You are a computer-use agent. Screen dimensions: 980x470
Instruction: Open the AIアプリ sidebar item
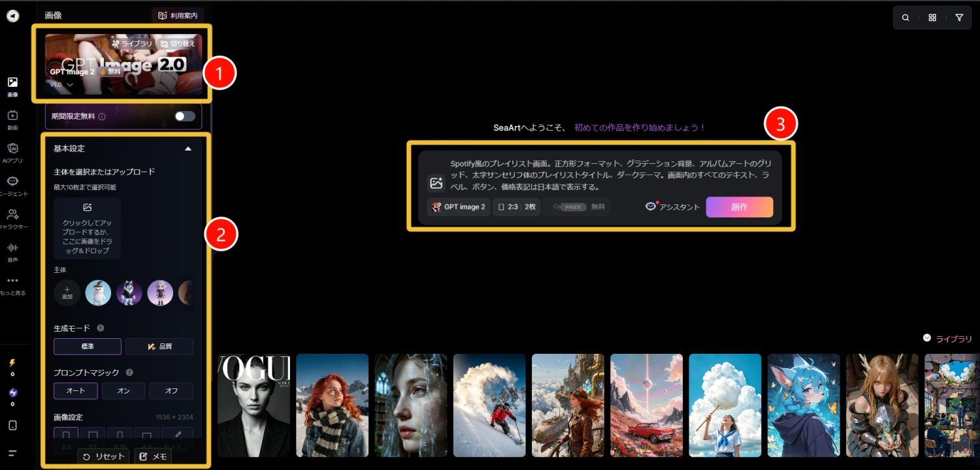click(13, 153)
